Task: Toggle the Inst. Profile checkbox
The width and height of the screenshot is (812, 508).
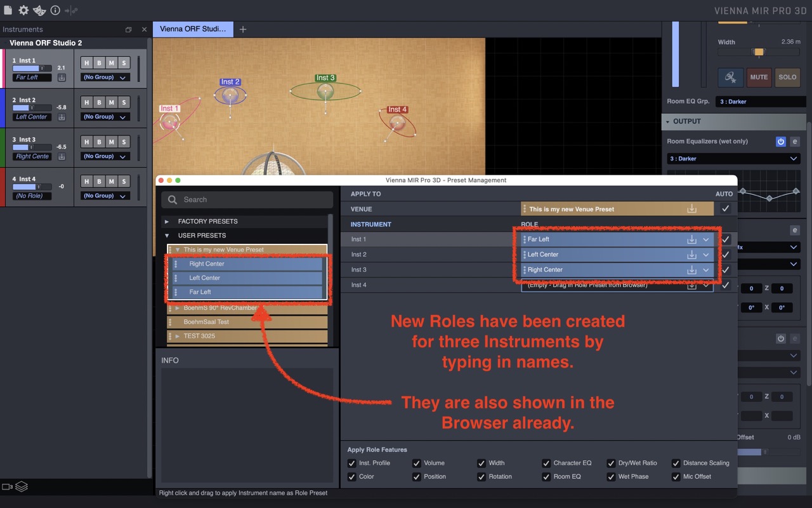Action: click(x=352, y=463)
